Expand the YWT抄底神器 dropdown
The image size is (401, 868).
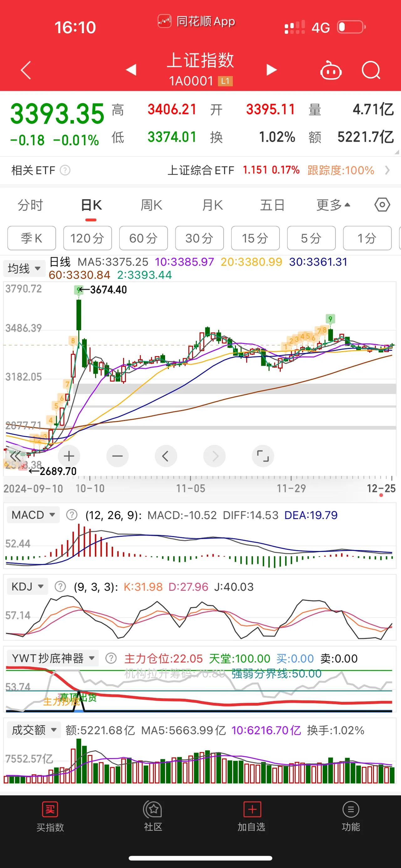[53, 658]
